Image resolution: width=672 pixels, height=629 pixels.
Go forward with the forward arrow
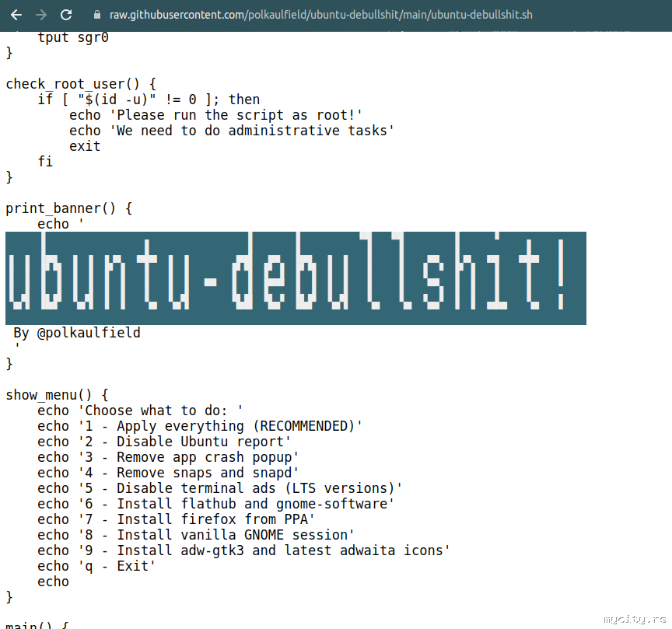[41, 15]
